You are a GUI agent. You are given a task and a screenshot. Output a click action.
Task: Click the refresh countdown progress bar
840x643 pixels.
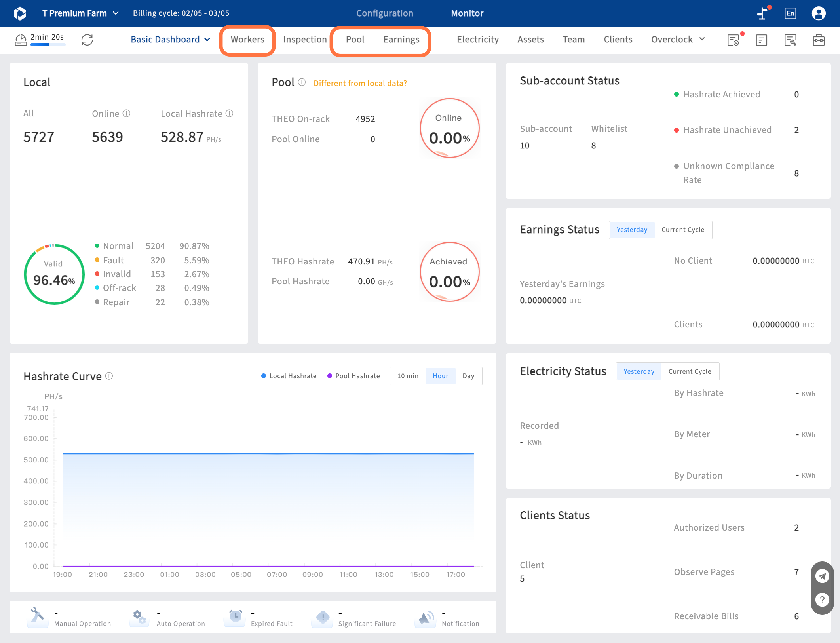tap(48, 45)
